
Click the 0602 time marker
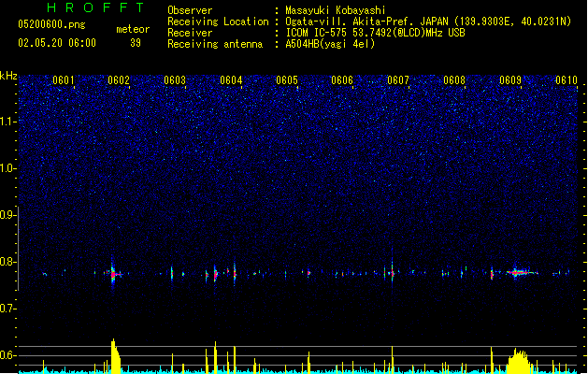point(119,80)
